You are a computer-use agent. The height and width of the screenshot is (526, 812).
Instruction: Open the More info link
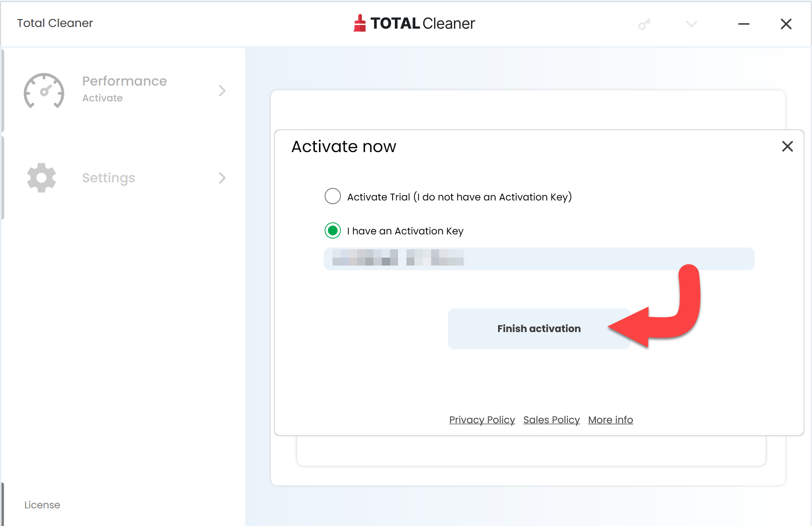tap(611, 420)
